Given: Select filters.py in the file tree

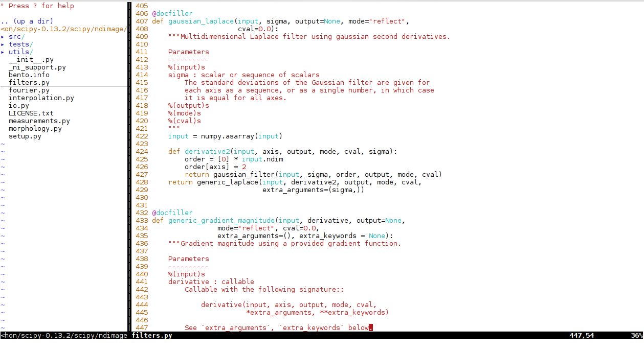Looking at the screenshot, I should click(x=29, y=83).
